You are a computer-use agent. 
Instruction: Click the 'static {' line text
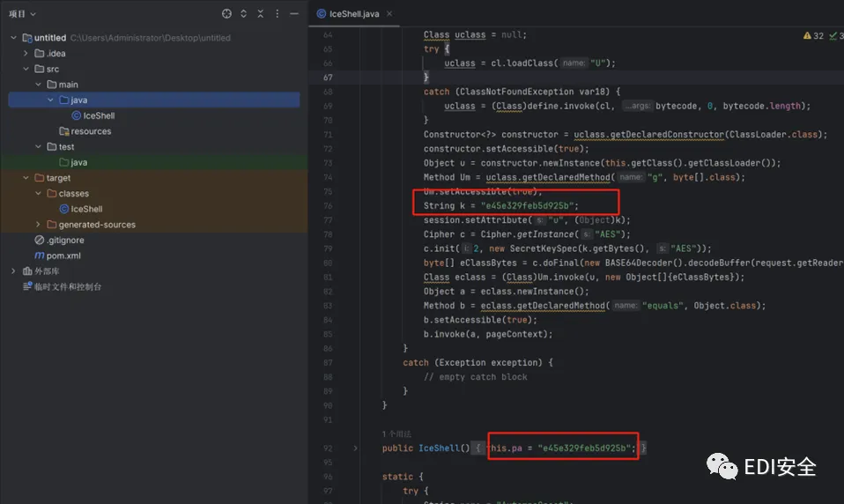(403, 477)
